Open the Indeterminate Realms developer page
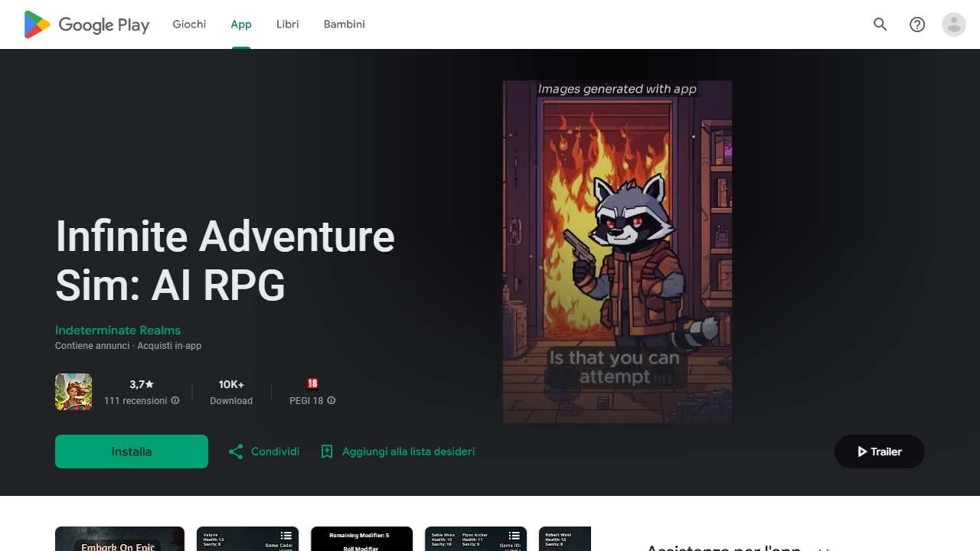 point(117,330)
